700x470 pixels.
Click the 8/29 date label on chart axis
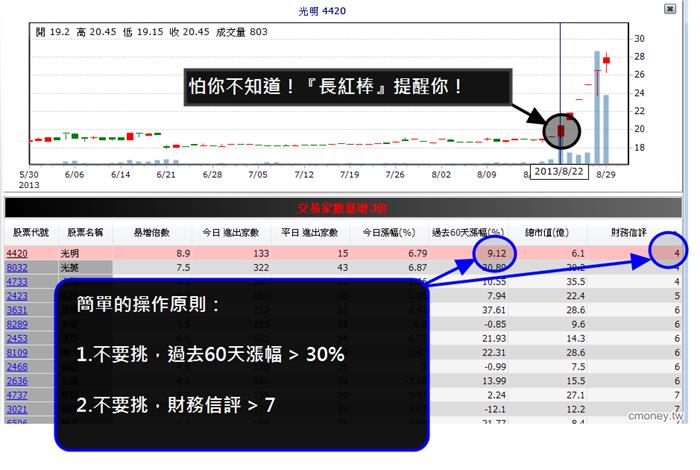(606, 175)
